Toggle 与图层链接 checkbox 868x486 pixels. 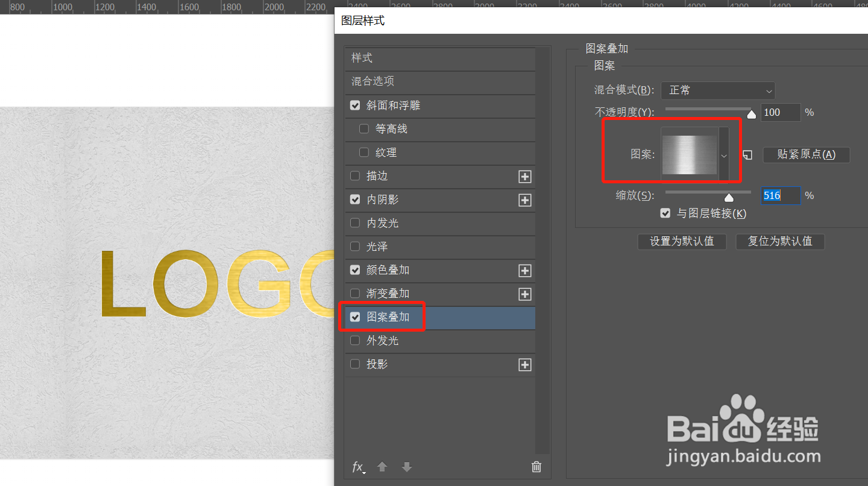(665, 213)
